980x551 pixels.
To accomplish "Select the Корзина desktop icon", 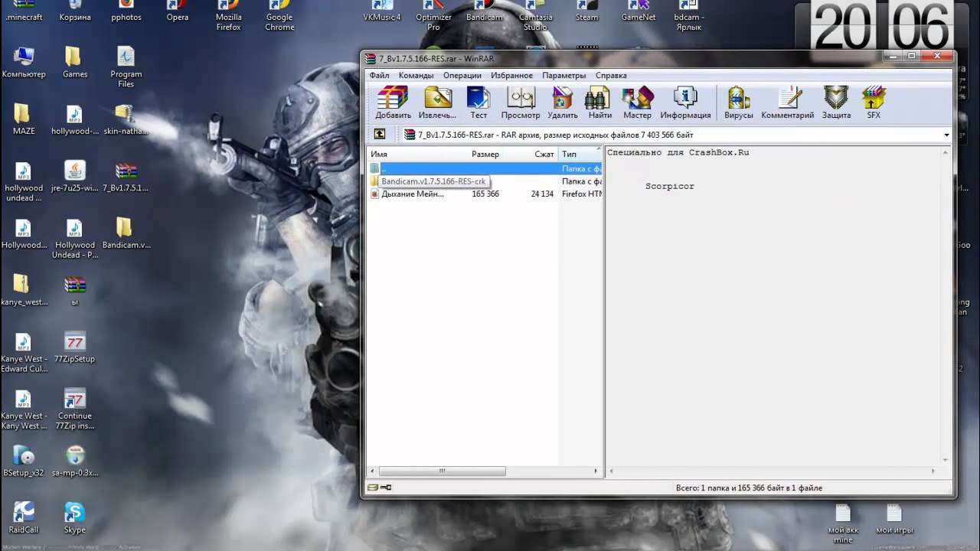I will click(x=75, y=11).
